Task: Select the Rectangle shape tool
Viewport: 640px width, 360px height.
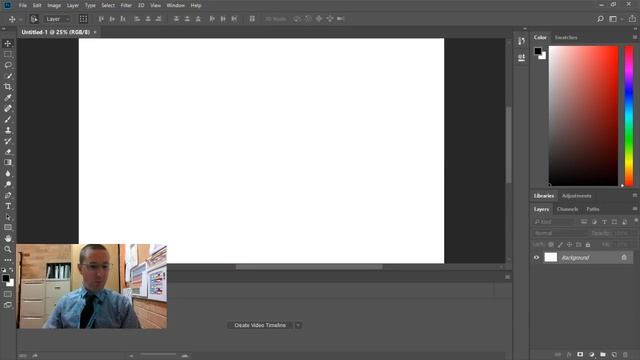Action: pos(8,227)
